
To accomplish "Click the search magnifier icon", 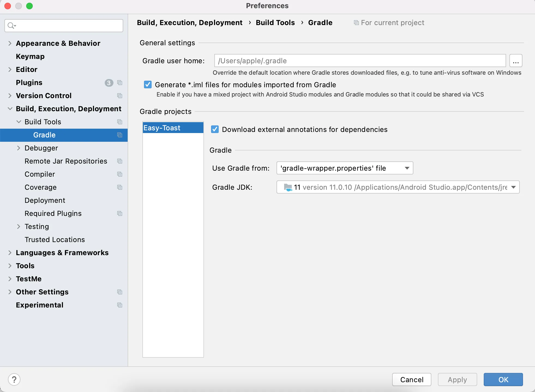I will 11,26.
